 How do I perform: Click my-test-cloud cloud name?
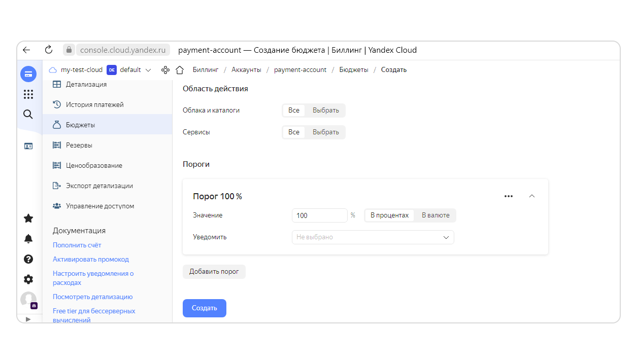(x=82, y=70)
